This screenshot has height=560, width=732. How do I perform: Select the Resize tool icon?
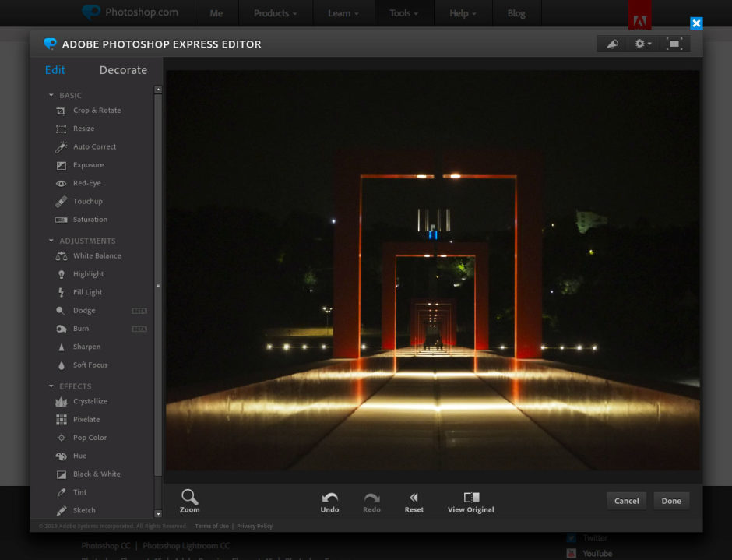(62, 129)
